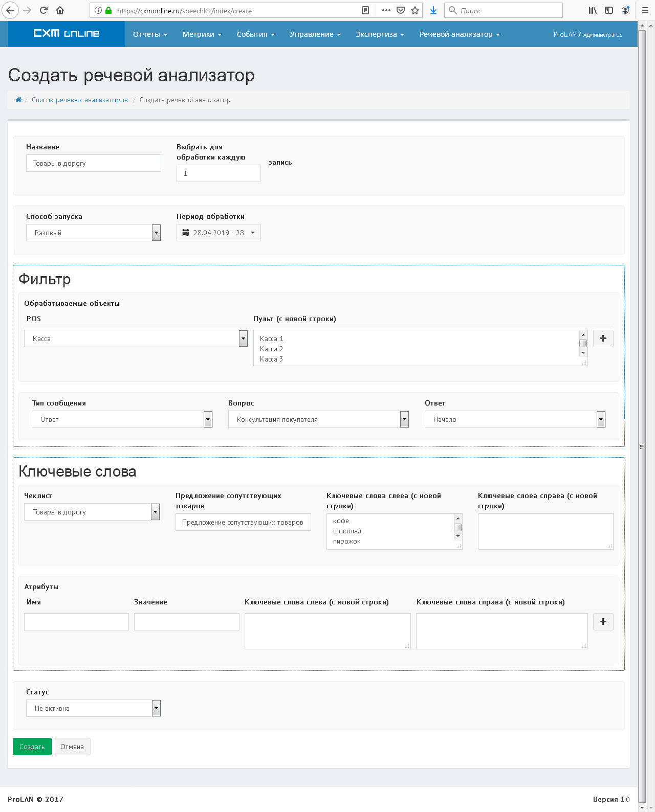Click the browser home icon
This screenshot has height=812, width=655.
click(60, 10)
